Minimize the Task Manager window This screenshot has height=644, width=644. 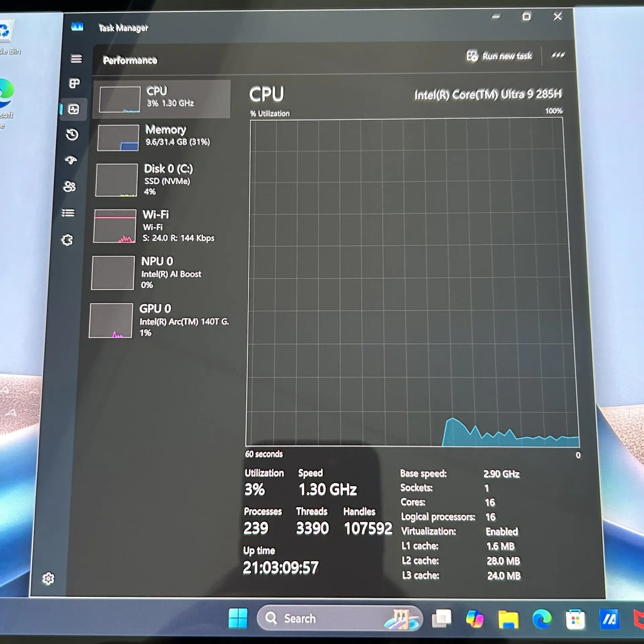[496, 16]
